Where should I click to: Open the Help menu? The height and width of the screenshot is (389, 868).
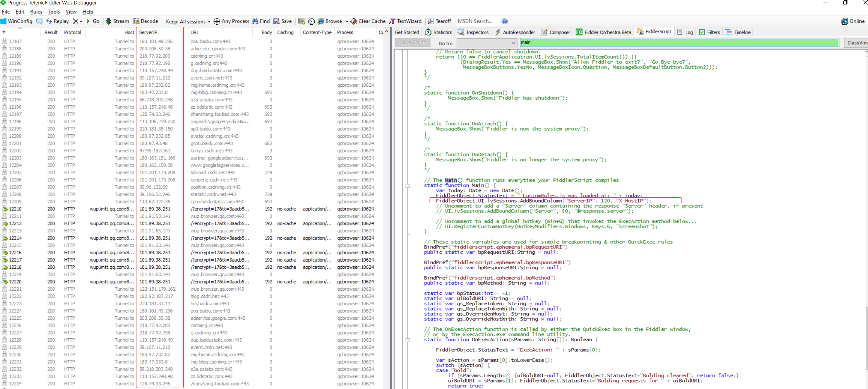click(x=88, y=12)
